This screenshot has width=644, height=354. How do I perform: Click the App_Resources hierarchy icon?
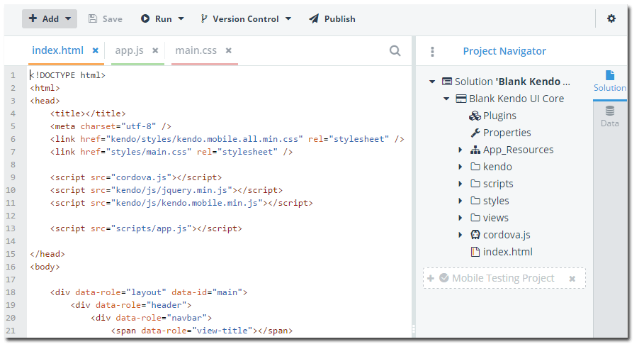tap(475, 150)
